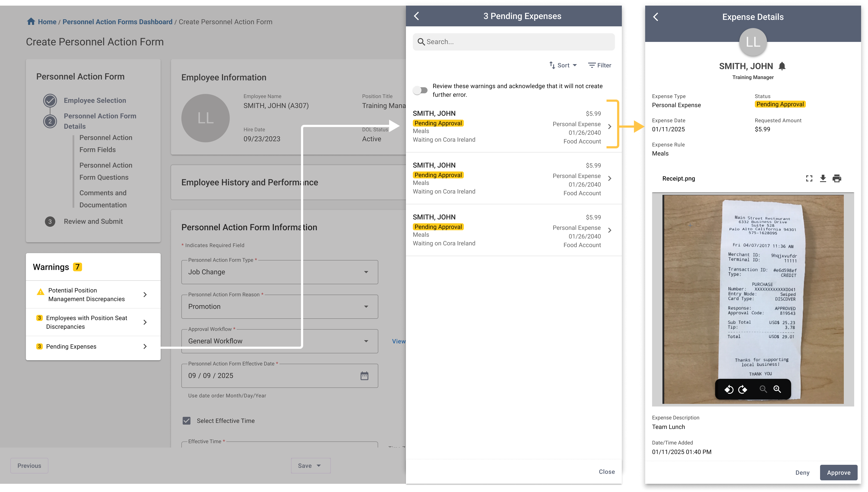Screen dimensions: 868x492
Task: Open Personnel Action Forms Dashboard breadcrumb link
Action: (117, 22)
